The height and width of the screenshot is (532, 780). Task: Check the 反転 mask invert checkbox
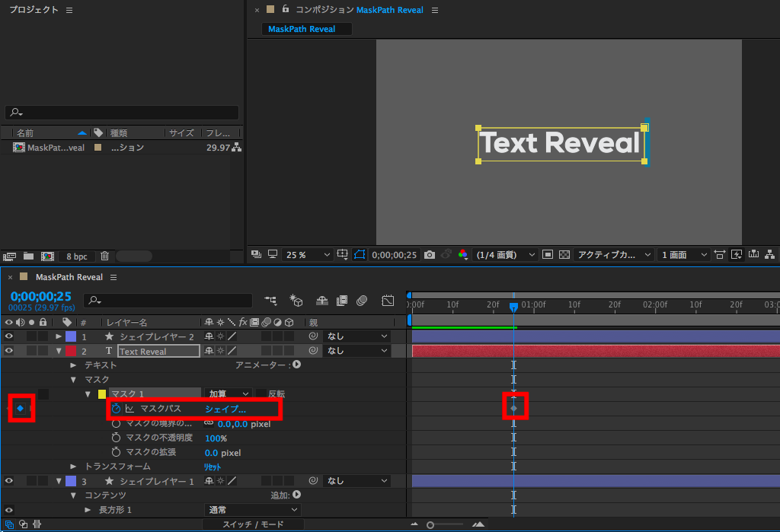coord(261,394)
